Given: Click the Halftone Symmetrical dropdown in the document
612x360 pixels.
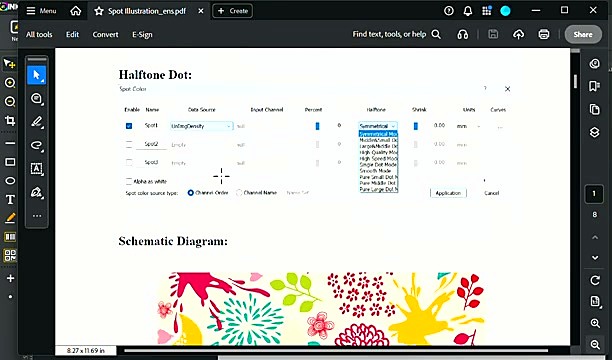Looking at the screenshot, I should tap(378, 126).
